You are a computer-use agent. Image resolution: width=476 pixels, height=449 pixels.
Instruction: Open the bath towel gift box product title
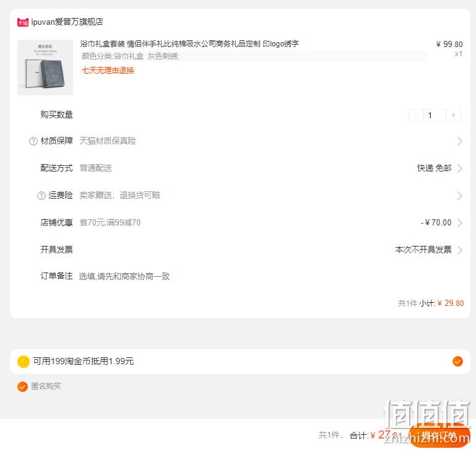click(189, 44)
